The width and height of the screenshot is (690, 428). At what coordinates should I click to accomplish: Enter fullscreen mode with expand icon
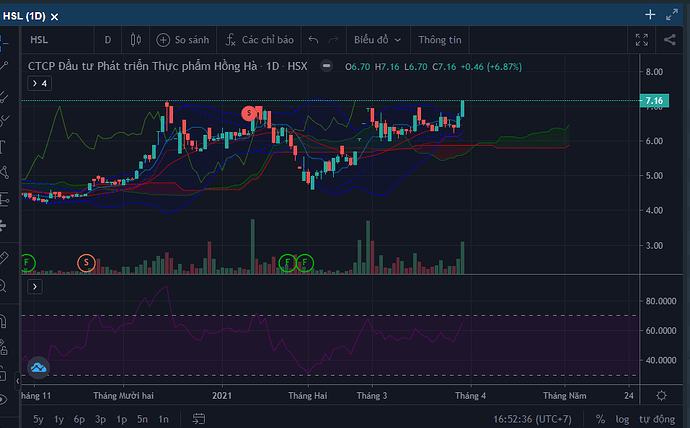[643, 40]
